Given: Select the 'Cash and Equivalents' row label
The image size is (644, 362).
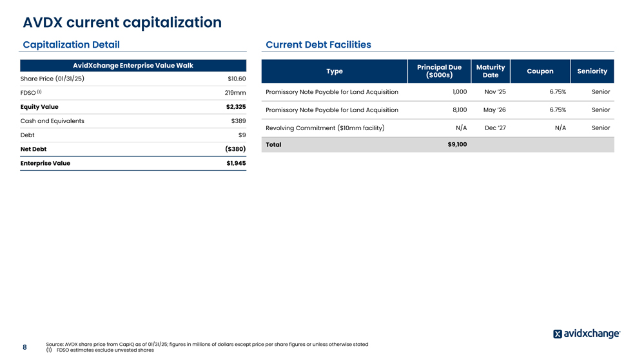Looking at the screenshot, I should (x=52, y=121).
